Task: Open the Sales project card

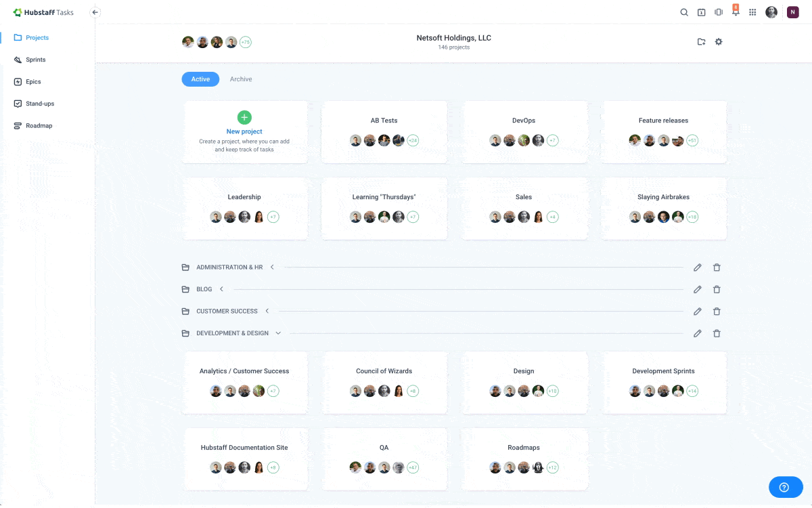Action: 524,209
